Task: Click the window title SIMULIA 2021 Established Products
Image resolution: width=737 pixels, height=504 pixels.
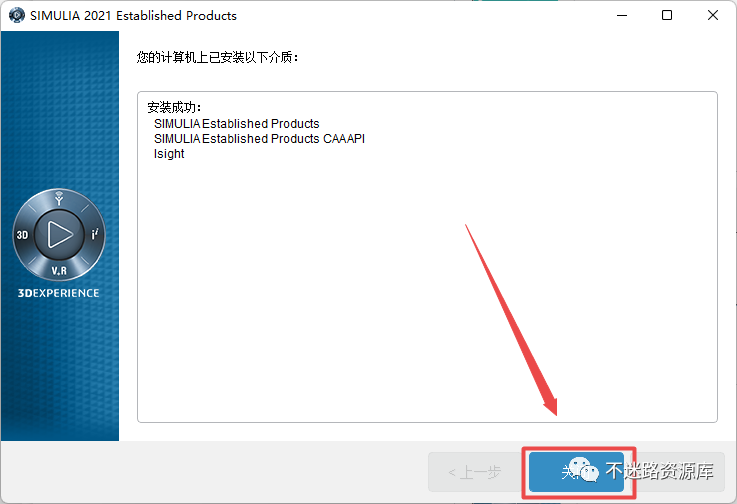Action: (x=133, y=16)
